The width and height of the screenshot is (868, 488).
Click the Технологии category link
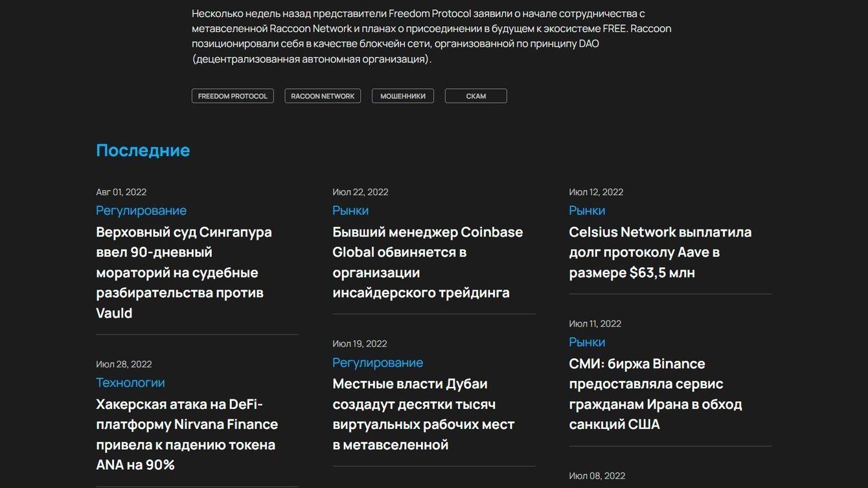pyautogui.click(x=130, y=382)
